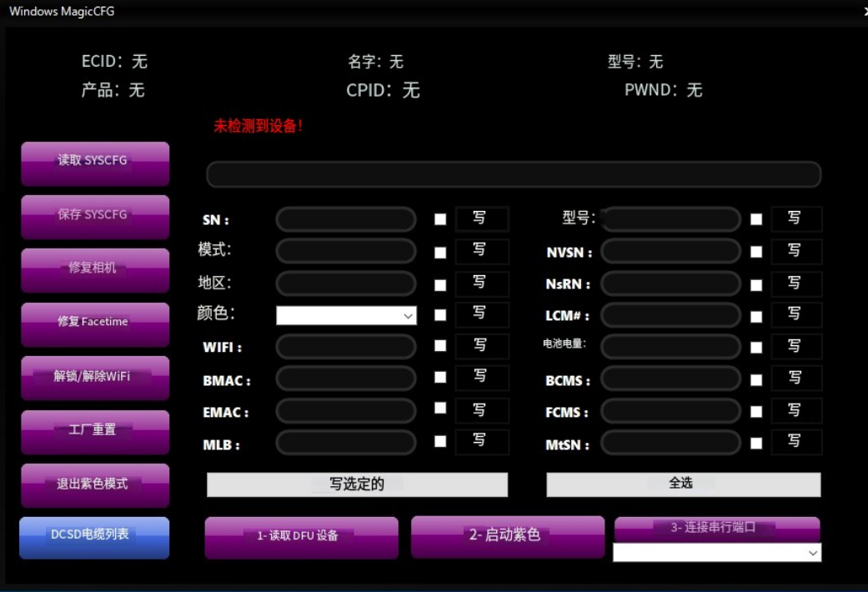Check the BCMS checkbox
The image size is (868, 592).
[x=756, y=380]
